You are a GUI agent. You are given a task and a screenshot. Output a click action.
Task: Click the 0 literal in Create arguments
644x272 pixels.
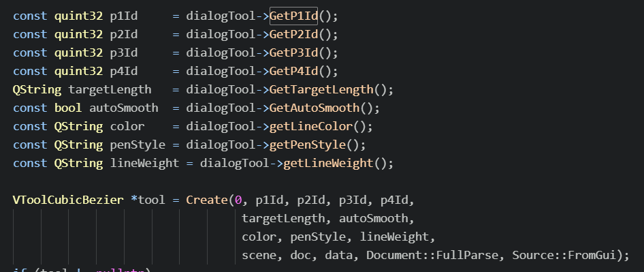[238, 200]
